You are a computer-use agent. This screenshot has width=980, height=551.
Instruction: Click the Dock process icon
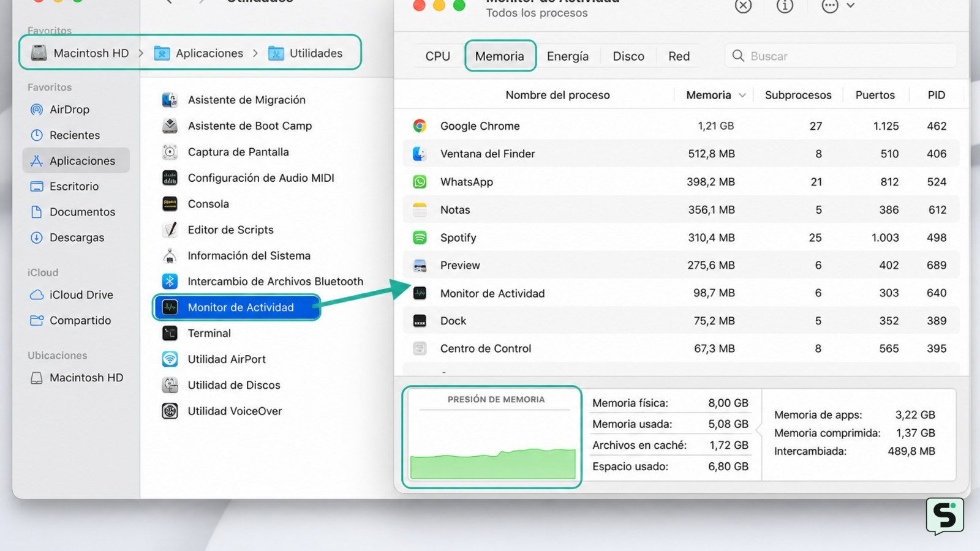click(420, 321)
